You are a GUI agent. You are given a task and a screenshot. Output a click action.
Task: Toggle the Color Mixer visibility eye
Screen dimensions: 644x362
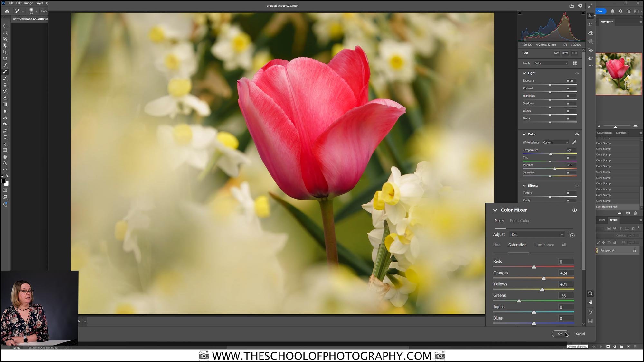(575, 210)
